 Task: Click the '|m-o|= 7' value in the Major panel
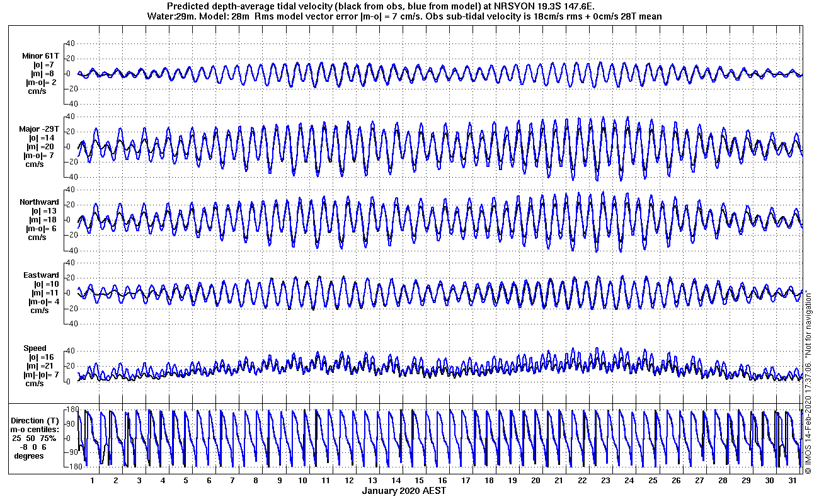[40, 155]
